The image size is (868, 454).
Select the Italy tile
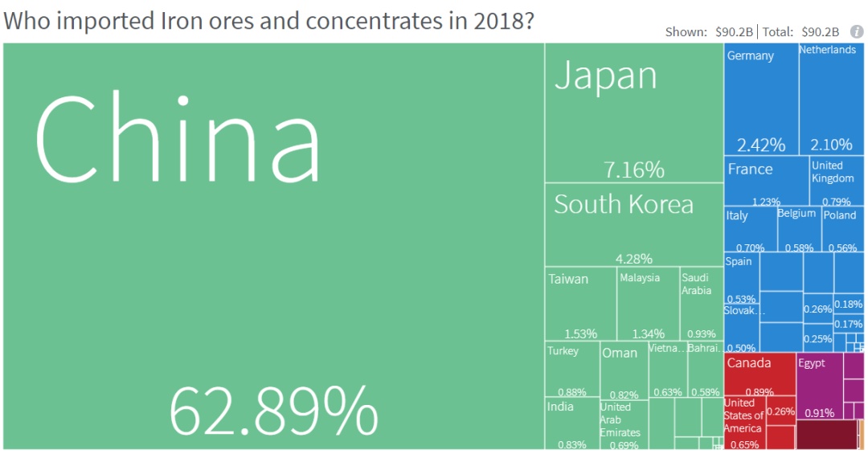(750, 229)
